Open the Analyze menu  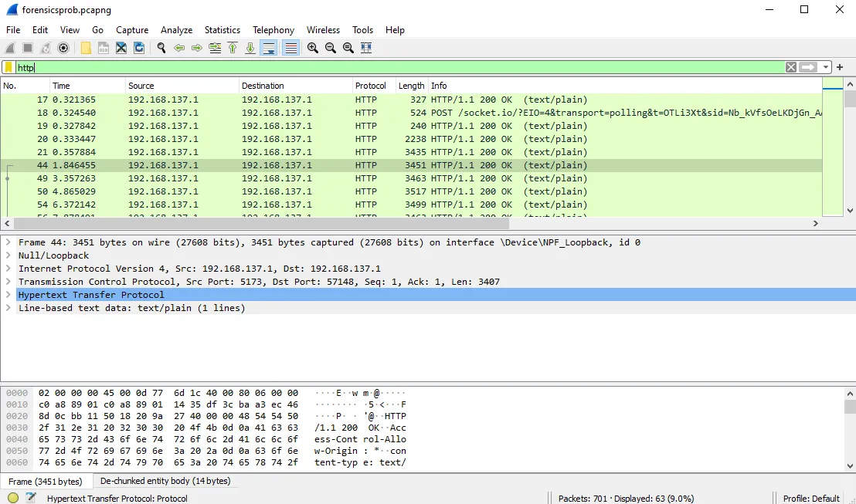pos(176,30)
